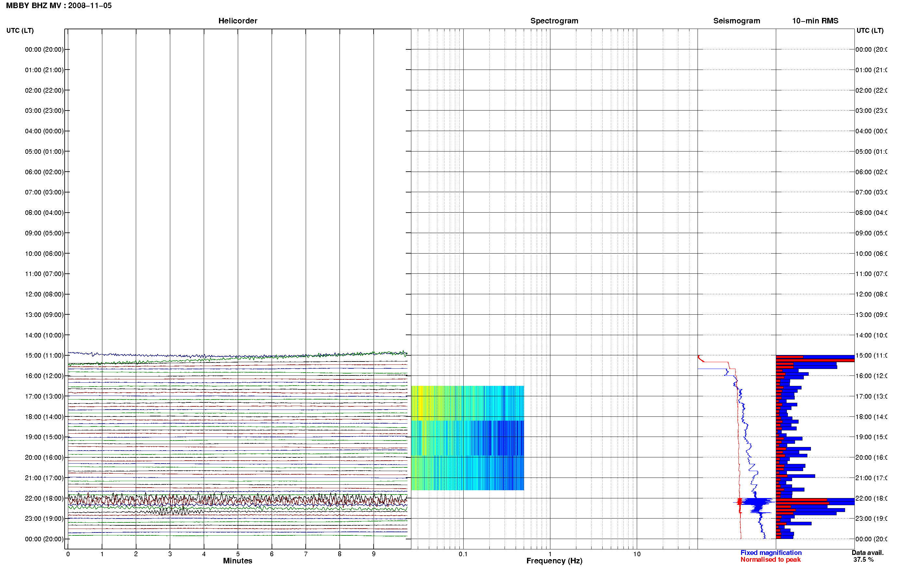Click the 37.5 % data availability value

[863, 560]
